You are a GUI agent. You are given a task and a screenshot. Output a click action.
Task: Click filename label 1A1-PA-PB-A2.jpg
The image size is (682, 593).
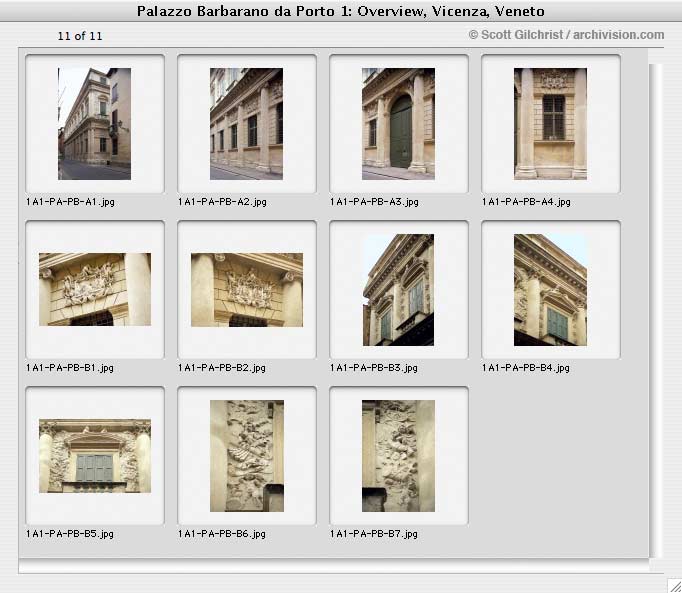click(222, 202)
